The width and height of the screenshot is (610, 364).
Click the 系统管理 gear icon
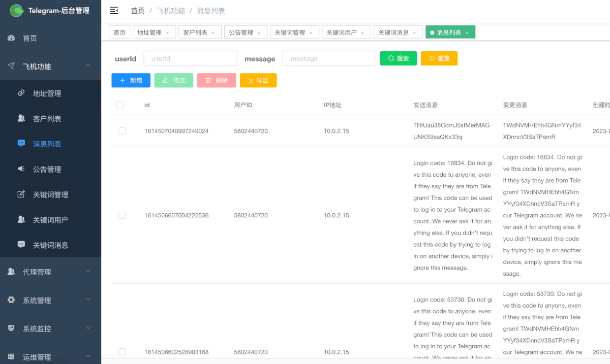click(11, 300)
